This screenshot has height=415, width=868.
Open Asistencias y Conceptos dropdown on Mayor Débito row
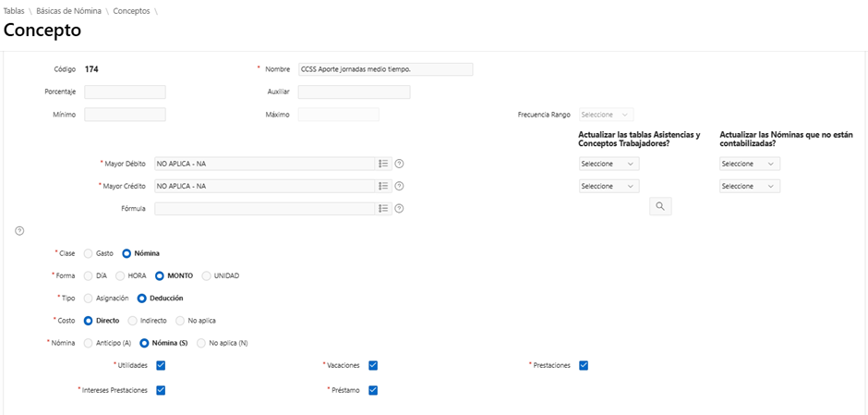tap(609, 164)
